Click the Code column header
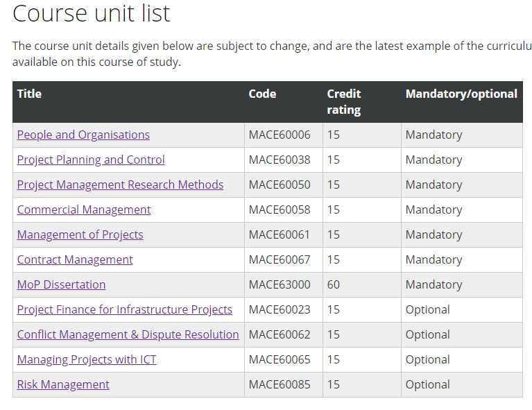 pos(262,94)
